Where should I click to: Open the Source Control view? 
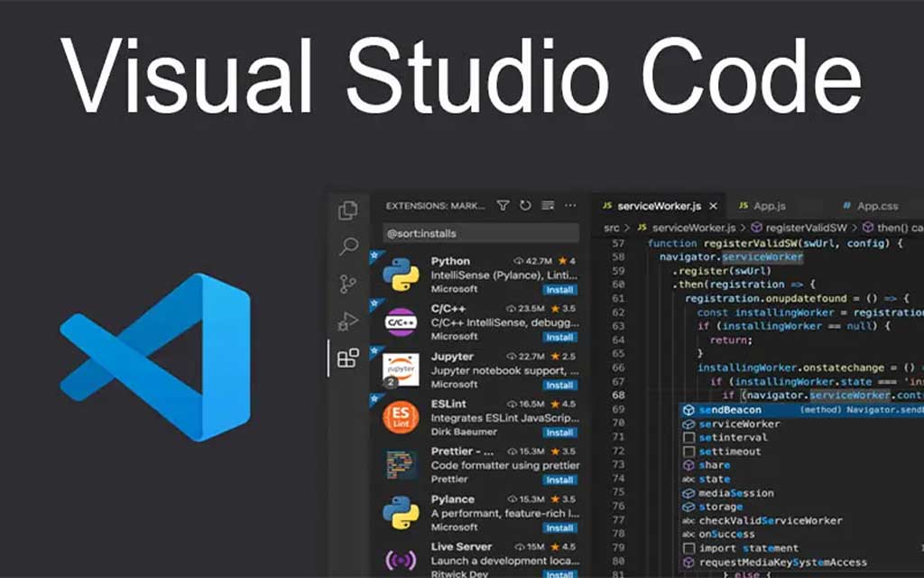[x=347, y=284]
